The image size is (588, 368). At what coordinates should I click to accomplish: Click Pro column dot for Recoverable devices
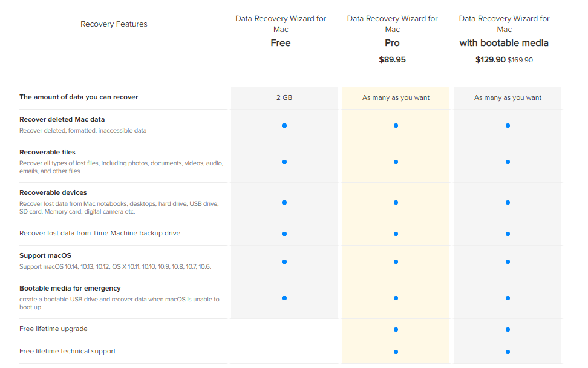pos(396,203)
